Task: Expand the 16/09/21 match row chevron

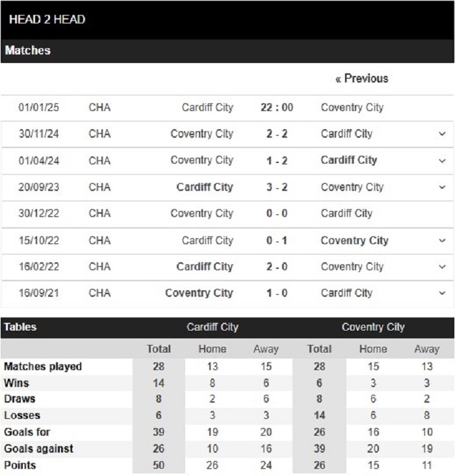Action: (442, 294)
